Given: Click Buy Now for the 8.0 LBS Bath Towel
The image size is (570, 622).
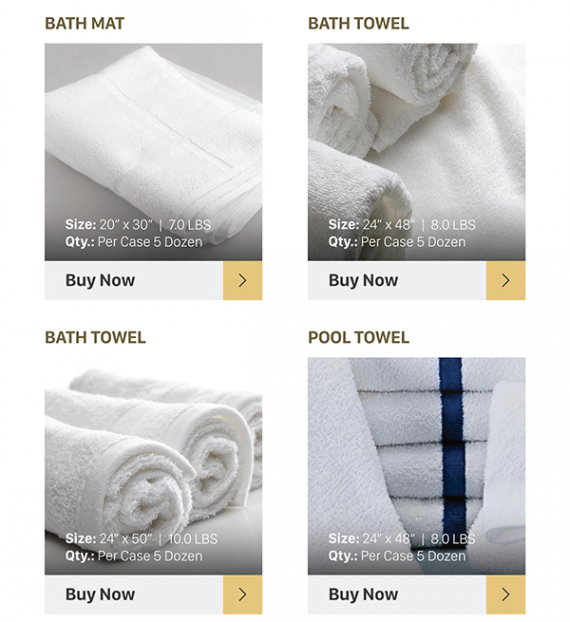Looking at the screenshot, I should point(363,280).
